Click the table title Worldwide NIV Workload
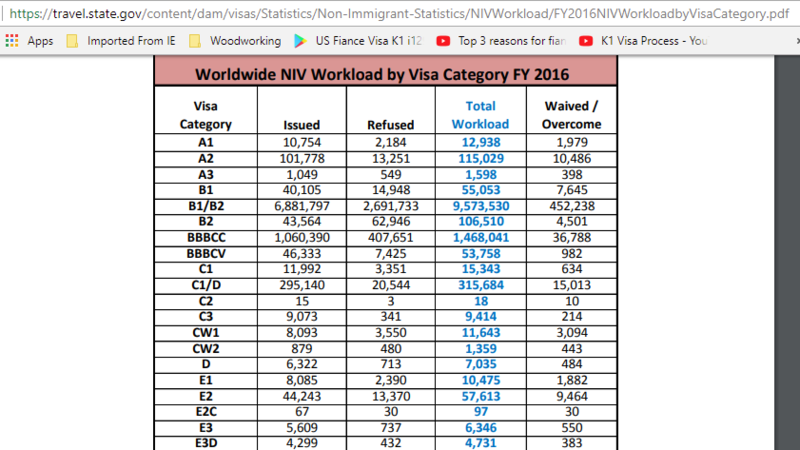 coord(386,73)
